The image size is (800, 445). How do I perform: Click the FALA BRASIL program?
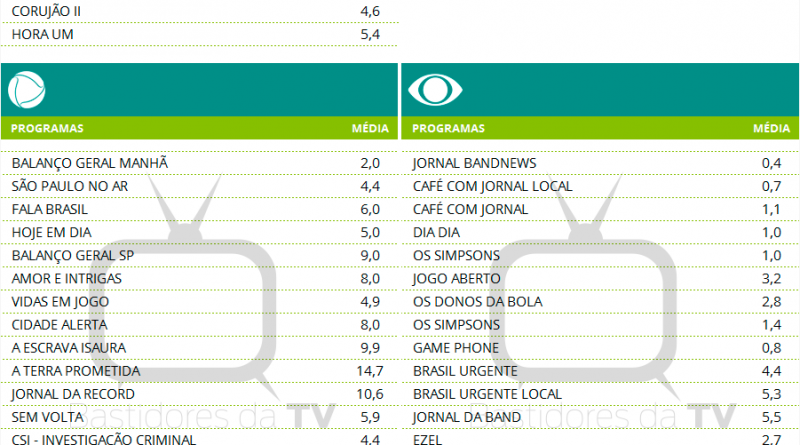[x=50, y=209]
